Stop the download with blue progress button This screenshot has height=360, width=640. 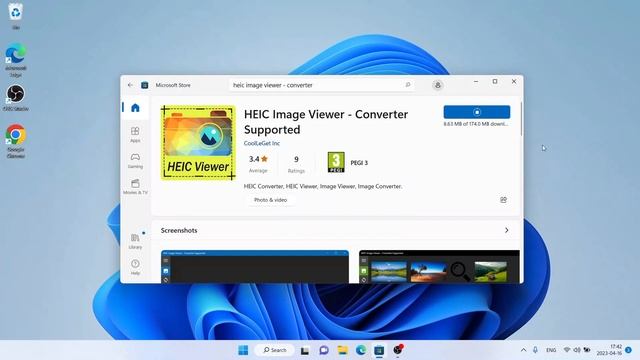[477, 112]
